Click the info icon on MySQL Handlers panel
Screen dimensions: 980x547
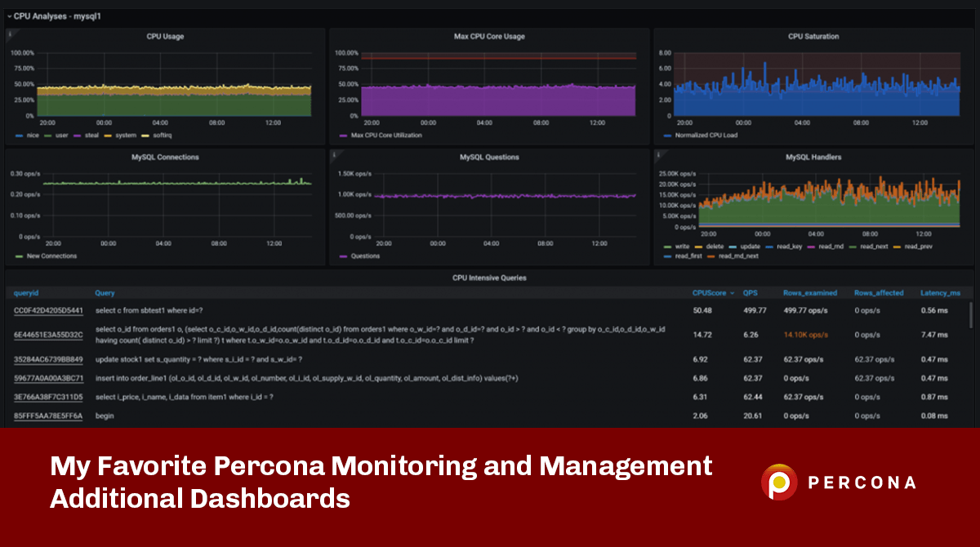657,153
